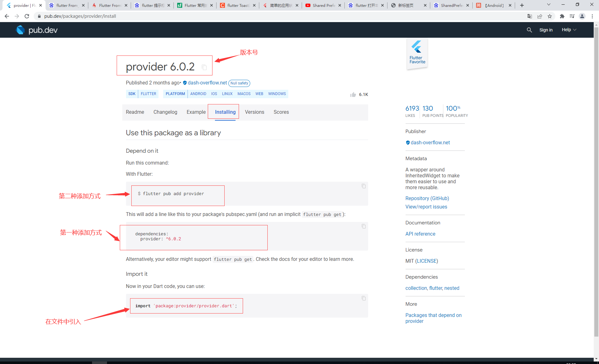Bookmark this page with star icon

(x=550, y=16)
